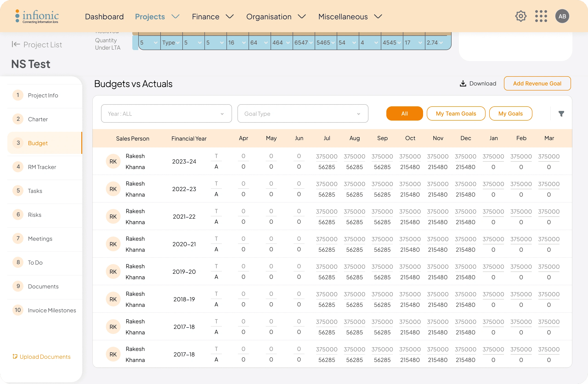Image resolution: width=588 pixels, height=384 pixels.
Task: Click the Add Revenue Goal button
Action: coord(537,84)
